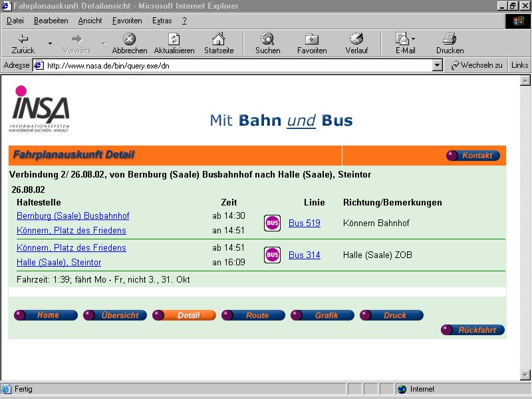
Task: Open second Könnern, Platz des Friedens link
Action: 71,247
